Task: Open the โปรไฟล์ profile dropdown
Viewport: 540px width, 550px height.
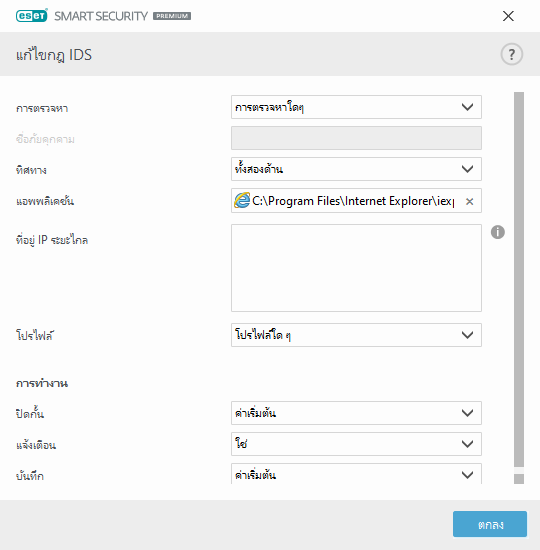Action: coord(356,335)
